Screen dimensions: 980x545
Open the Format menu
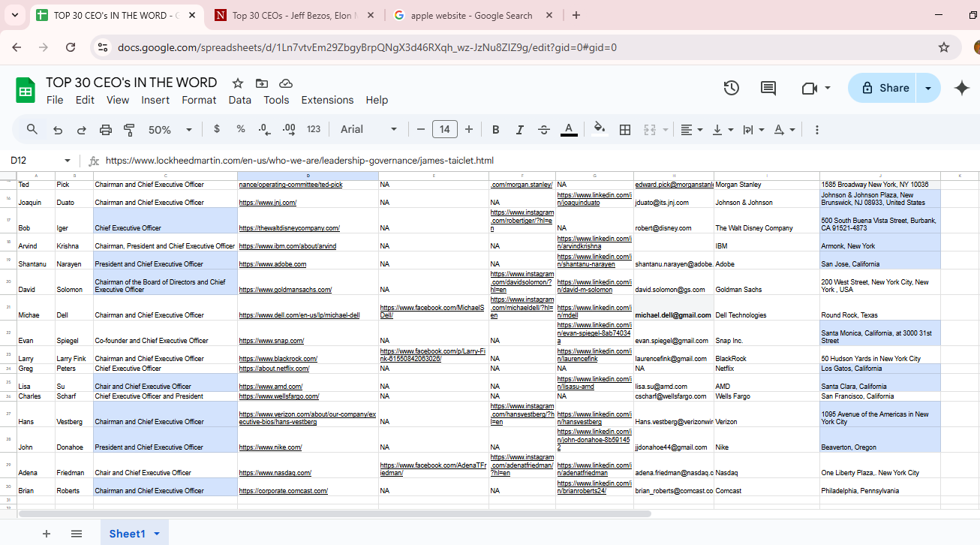point(199,100)
